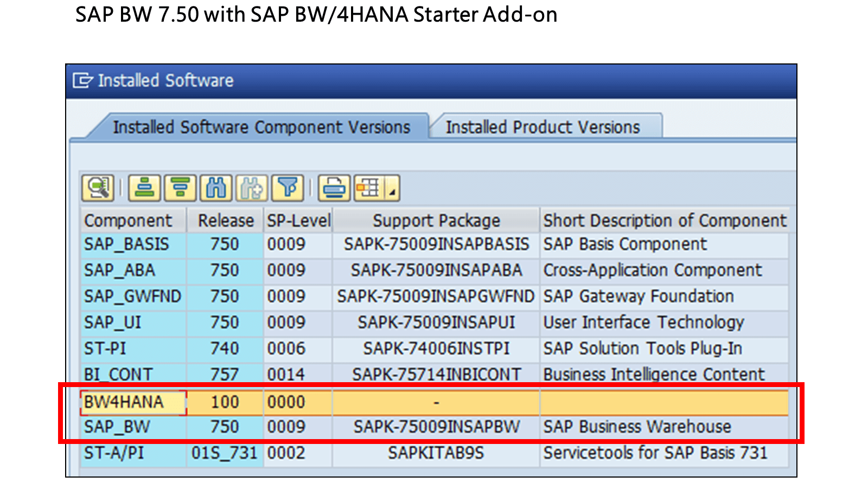Print the list using the printer icon
This screenshot has width=868, height=483.
pyautogui.click(x=334, y=188)
